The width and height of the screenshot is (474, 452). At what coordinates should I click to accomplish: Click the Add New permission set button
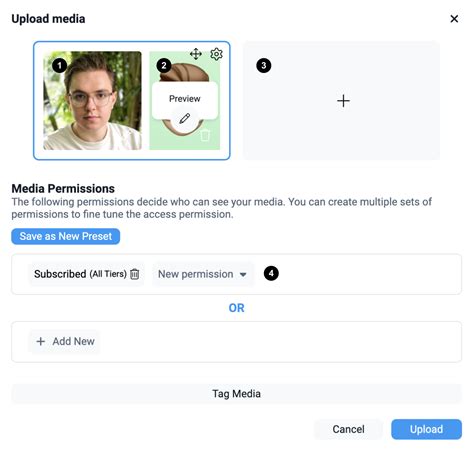[65, 341]
